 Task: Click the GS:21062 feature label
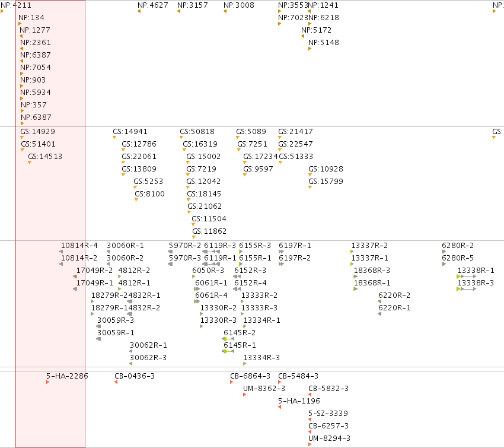point(205,206)
